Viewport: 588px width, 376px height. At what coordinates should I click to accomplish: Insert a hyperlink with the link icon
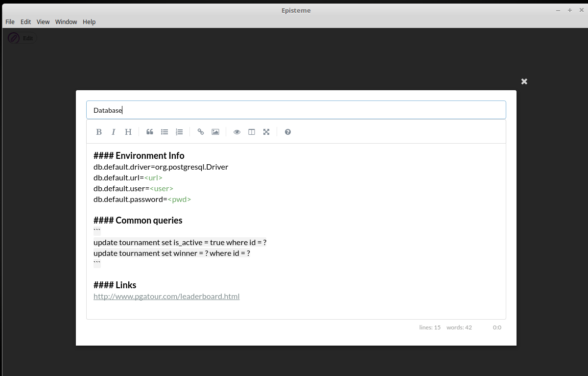click(201, 132)
